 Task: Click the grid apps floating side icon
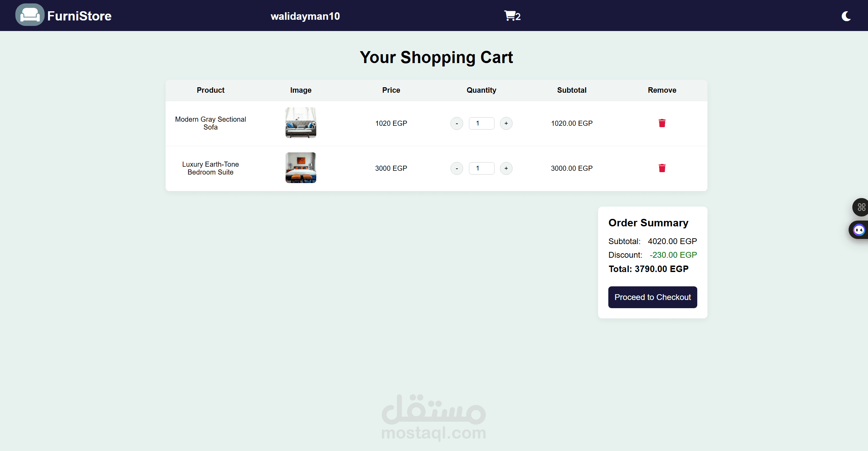pos(861,207)
